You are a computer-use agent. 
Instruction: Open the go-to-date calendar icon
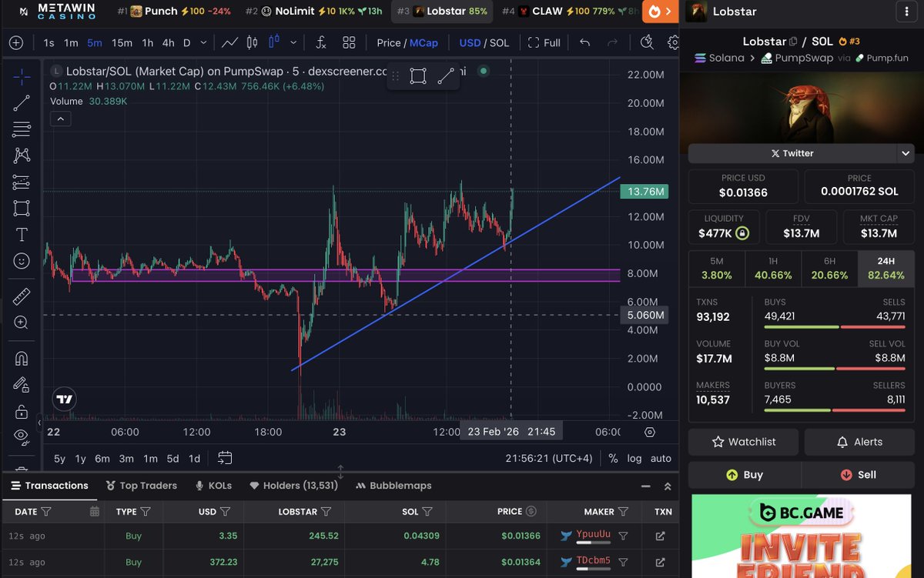pyautogui.click(x=225, y=458)
